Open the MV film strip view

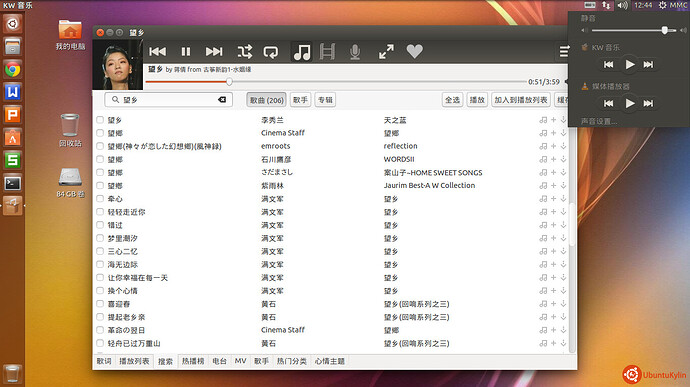[x=327, y=52]
